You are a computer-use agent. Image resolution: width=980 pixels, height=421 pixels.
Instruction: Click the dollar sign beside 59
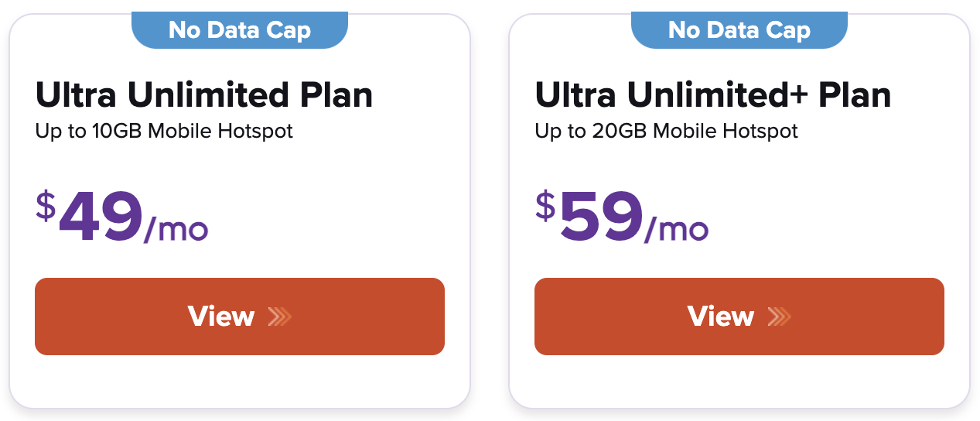click(546, 206)
